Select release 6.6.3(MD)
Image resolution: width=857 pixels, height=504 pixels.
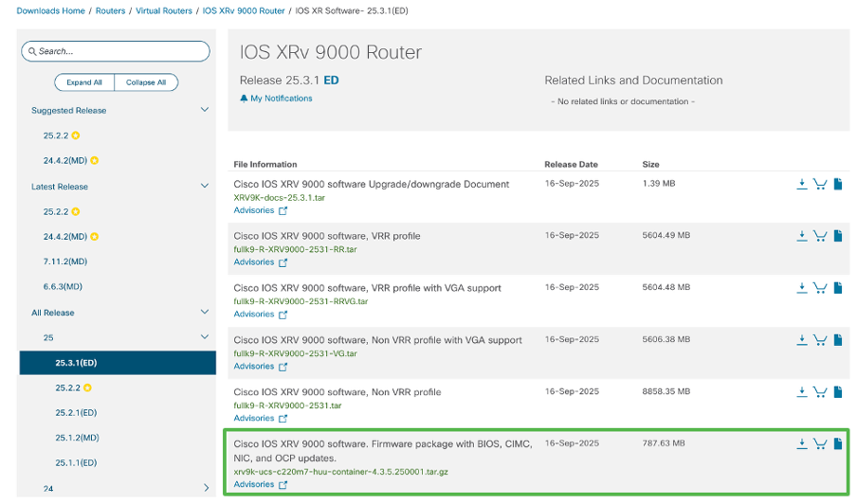coord(63,287)
